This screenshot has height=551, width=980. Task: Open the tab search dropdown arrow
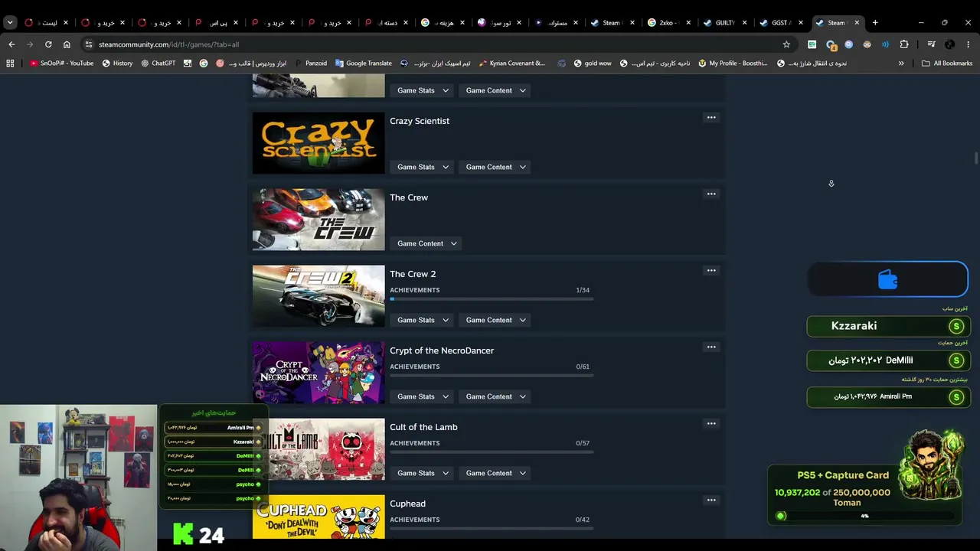10,23
